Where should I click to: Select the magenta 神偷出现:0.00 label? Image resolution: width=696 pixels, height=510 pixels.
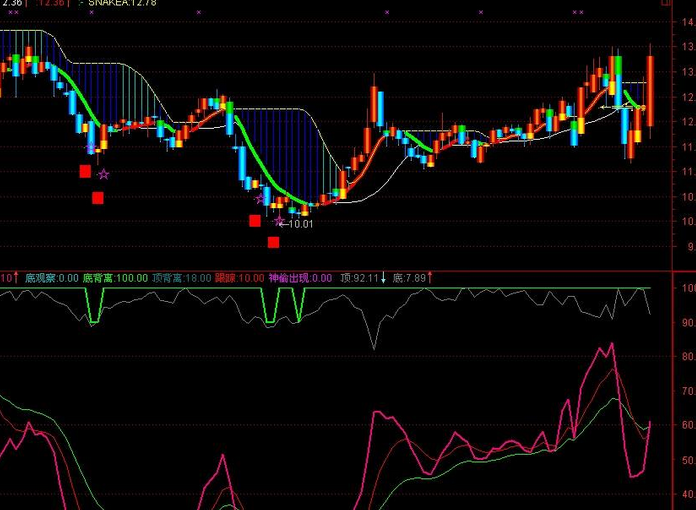click(300, 278)
